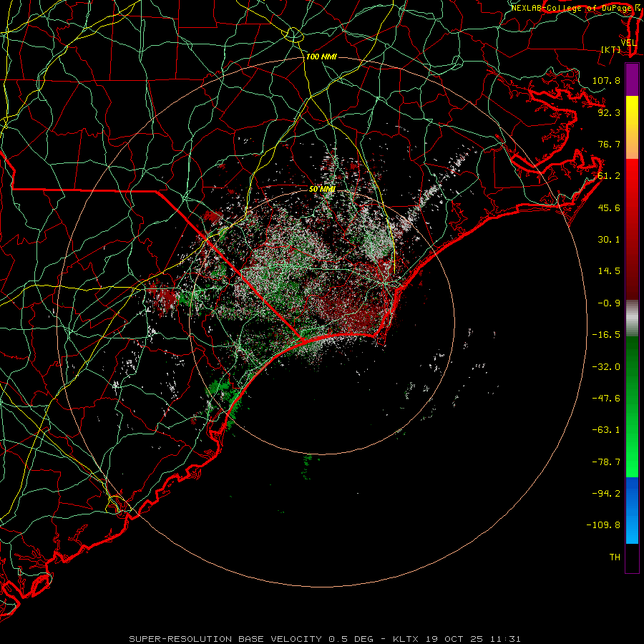Image resolution: width=644 pixels, height=644 pixels.
Task: Click the 30.1 legend value
Action: click(x=609, y=240)
